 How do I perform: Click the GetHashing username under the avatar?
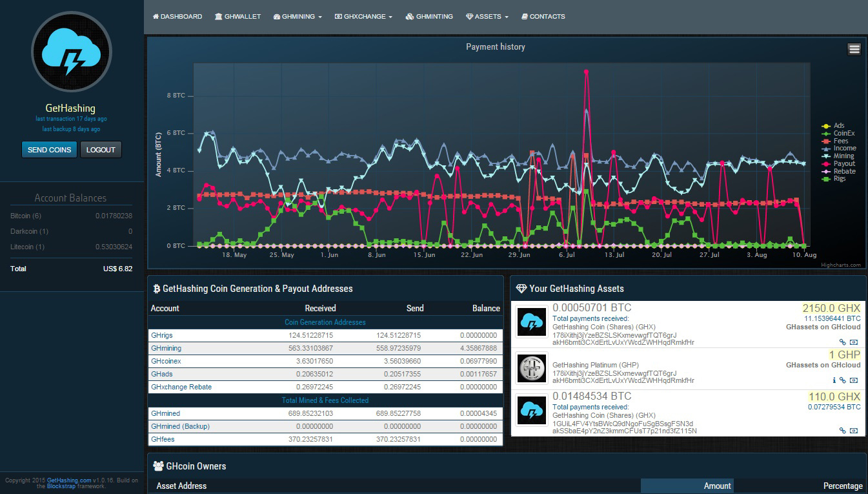(70, 108)
